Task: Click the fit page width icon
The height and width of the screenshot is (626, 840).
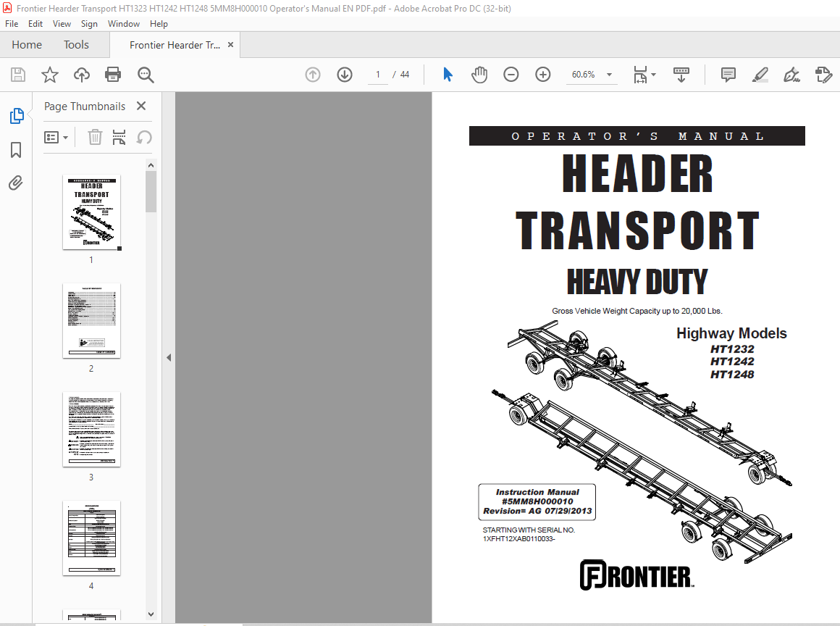Action: pyautogui.click(x=641, y=75)
